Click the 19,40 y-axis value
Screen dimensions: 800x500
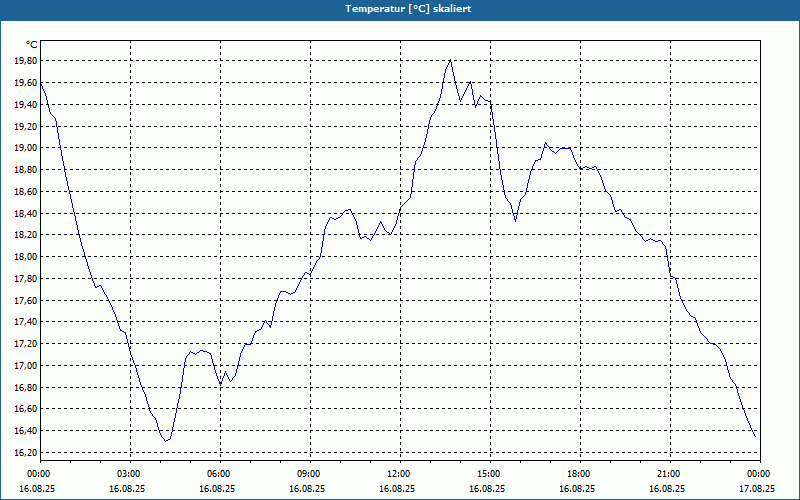point(27,105)
